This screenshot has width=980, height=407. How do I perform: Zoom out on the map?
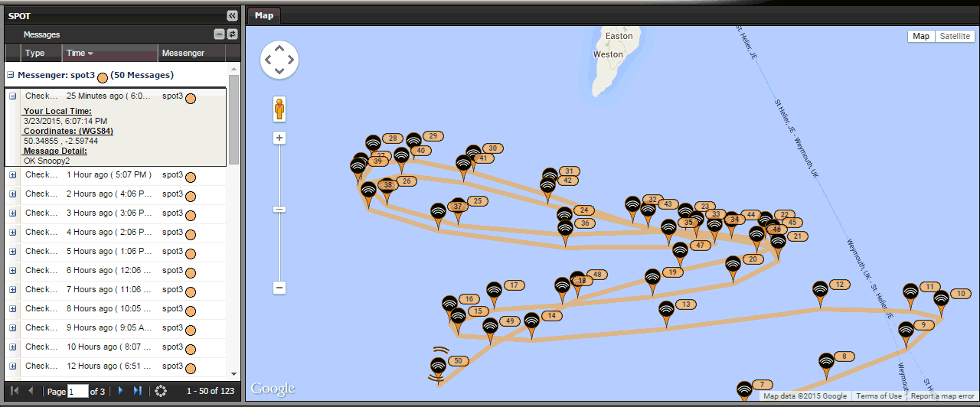(279, 288)
